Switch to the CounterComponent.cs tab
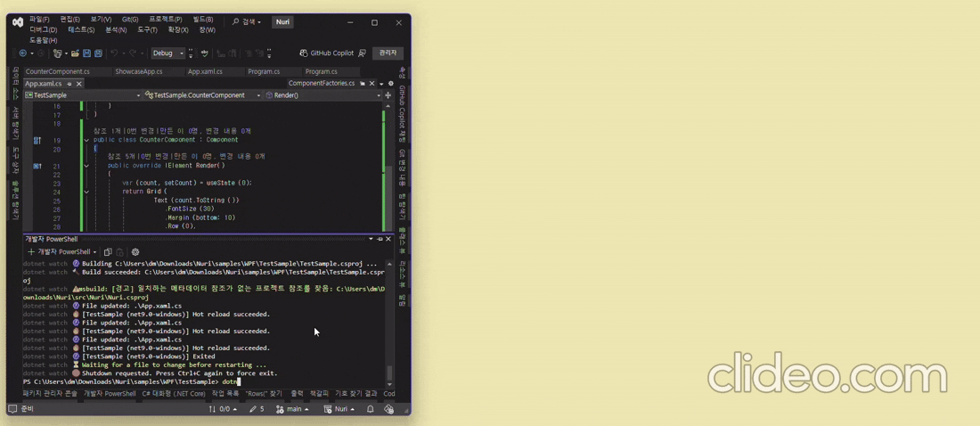The width and height of the screenshot is (980, 426). 58,71
